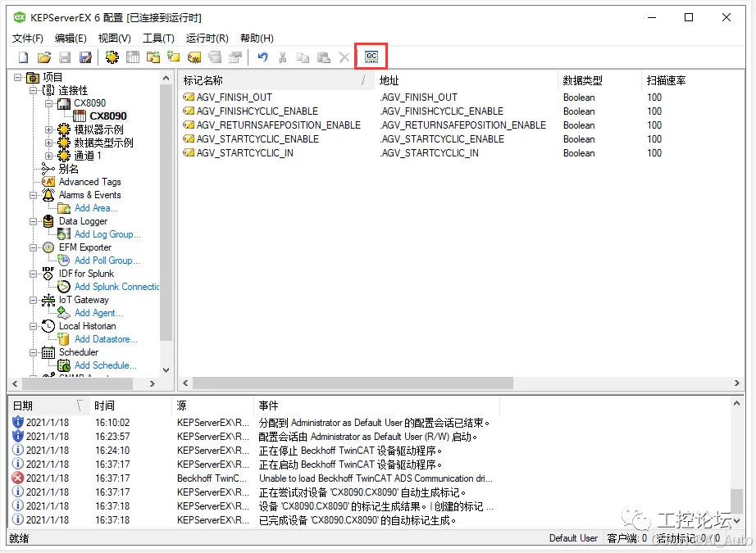Click the Alarms & Events bell icon
This screenshot has width=756, height=553.
pos(48,195)
